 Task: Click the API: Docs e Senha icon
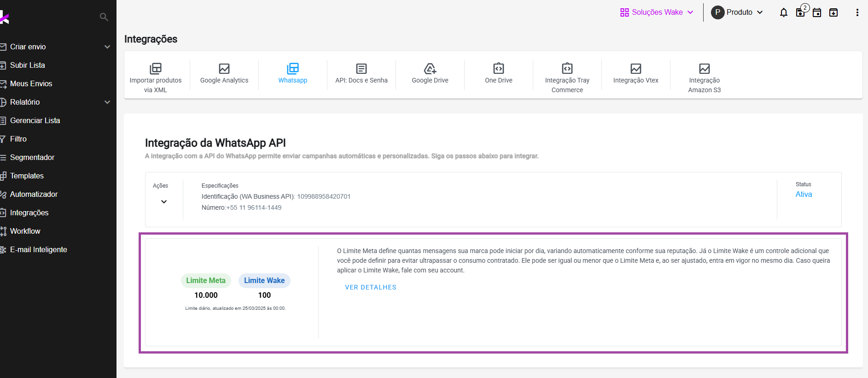361,69
